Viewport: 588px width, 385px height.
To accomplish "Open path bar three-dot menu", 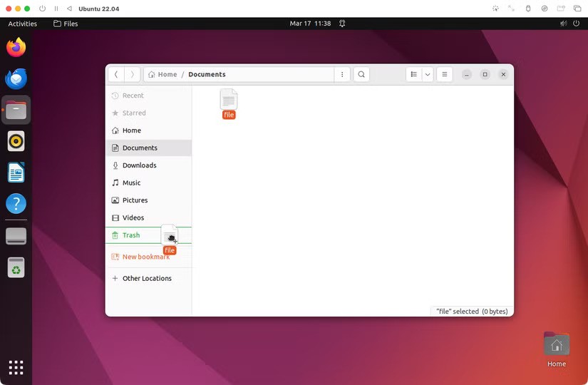I will 342,74.
